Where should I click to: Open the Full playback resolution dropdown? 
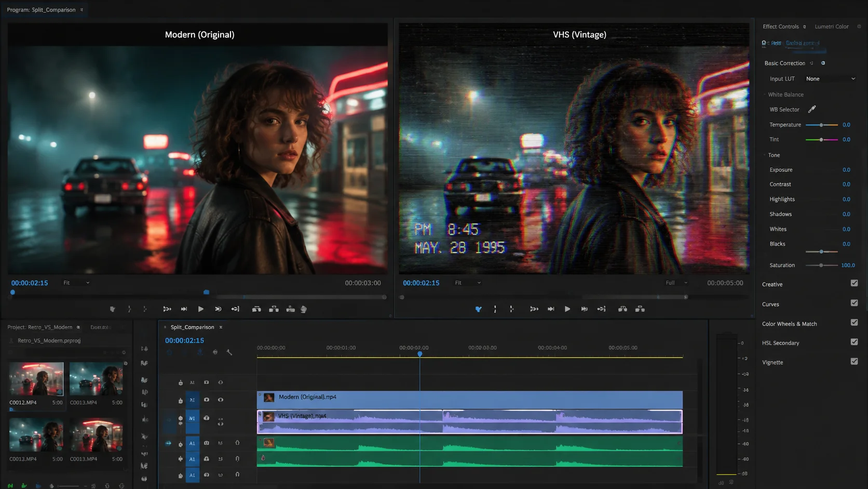tap(676, 283)
